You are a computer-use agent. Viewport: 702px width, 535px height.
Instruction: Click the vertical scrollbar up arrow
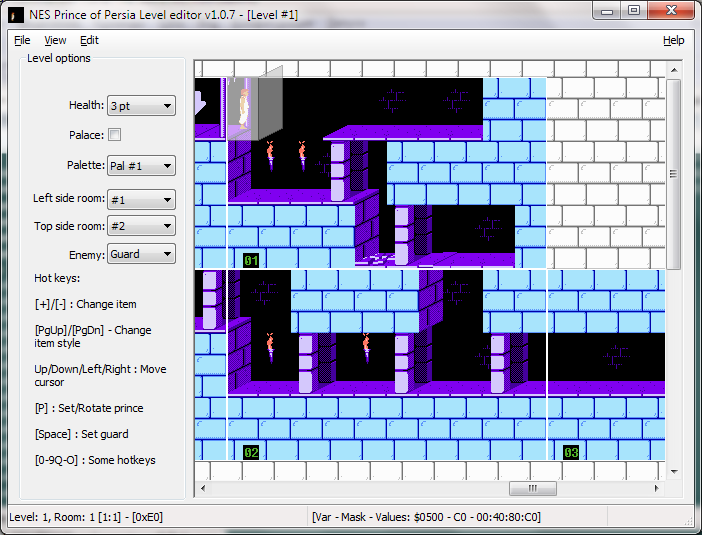tap(674, 70)
